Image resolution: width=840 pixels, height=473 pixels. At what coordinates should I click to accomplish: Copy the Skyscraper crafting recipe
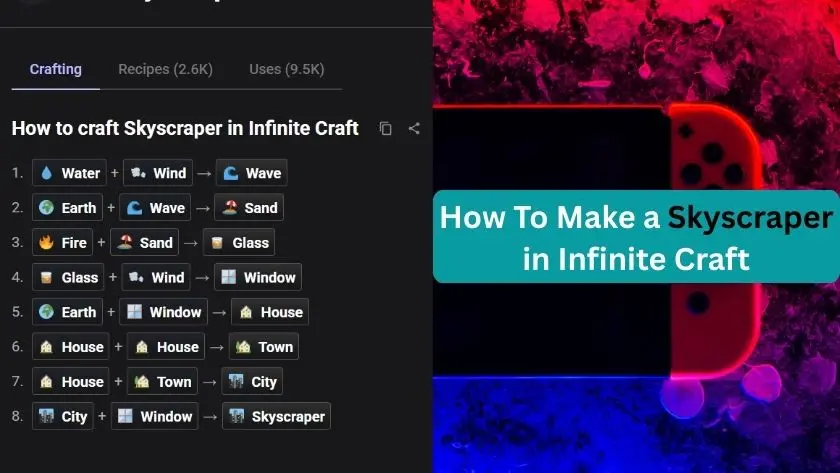pos(385,129)
